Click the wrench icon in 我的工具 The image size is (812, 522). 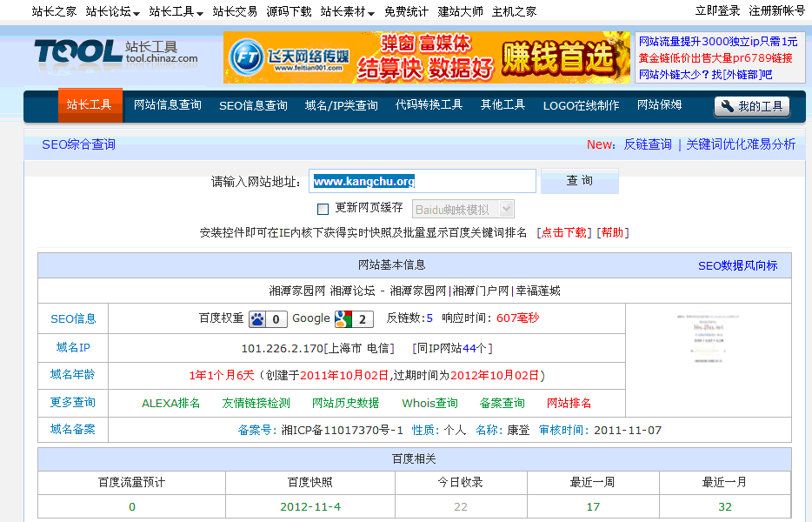coord(727,106)
